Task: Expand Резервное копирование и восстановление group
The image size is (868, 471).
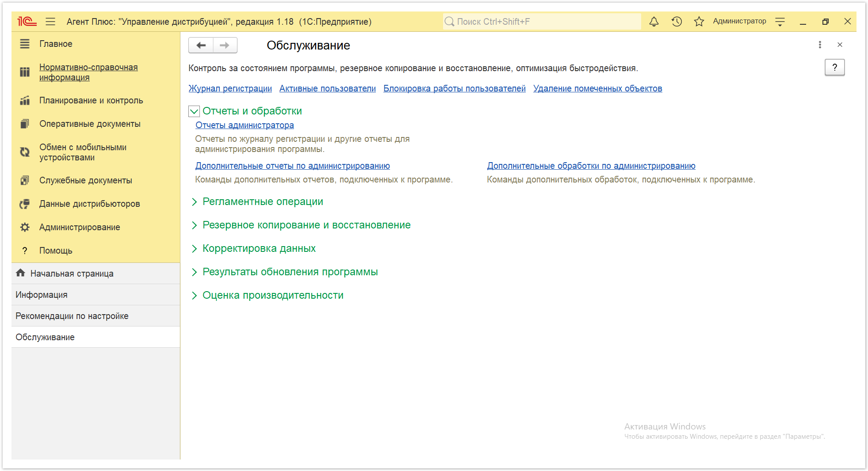Action: pos(194,225)
